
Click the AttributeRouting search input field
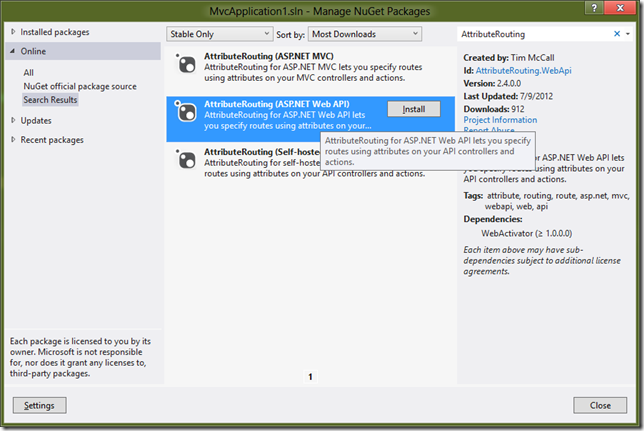pyautogui.click(x=534, y=34)
